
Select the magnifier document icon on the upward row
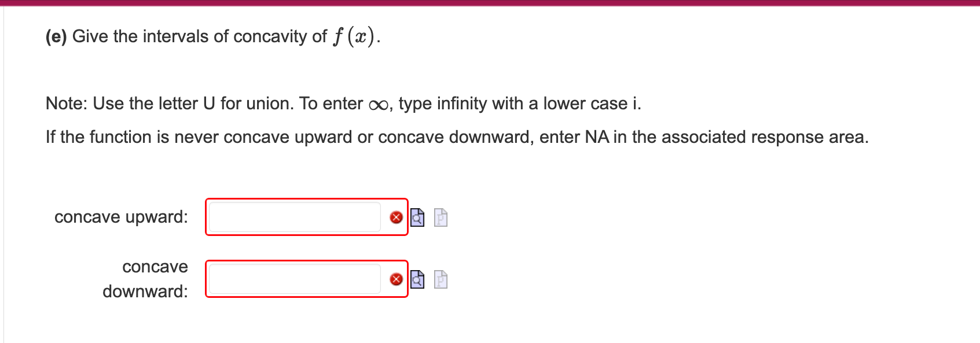point(418,218)
